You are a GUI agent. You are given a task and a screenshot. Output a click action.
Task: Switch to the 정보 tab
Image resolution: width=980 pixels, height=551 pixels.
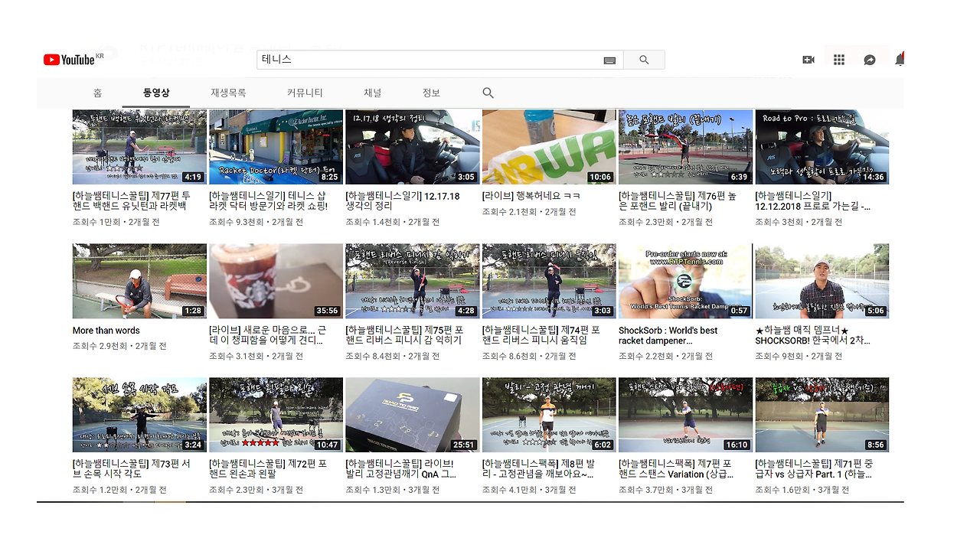[430, 92]
